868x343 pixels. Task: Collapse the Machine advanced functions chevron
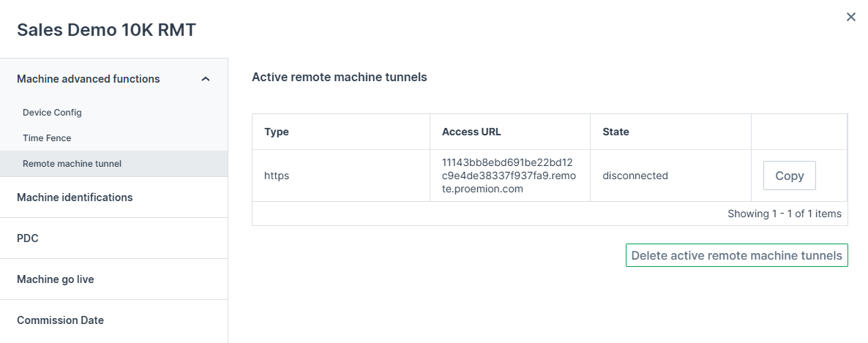point(206,79)
